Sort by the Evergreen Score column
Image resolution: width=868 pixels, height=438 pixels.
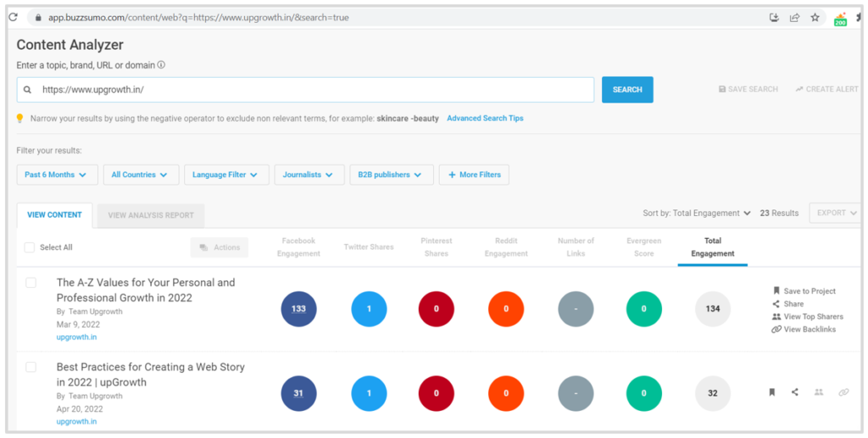tap(644, 247)
